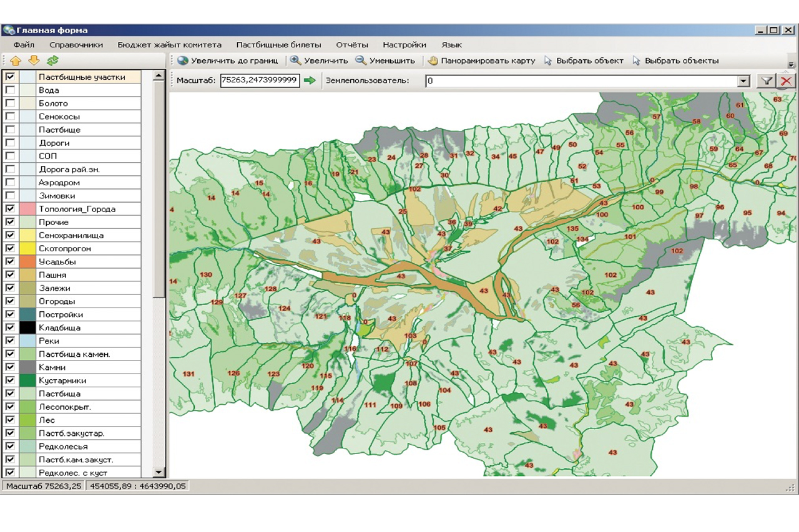Uncheck the 'Пашня' layer checkbox

coord(10,275)
